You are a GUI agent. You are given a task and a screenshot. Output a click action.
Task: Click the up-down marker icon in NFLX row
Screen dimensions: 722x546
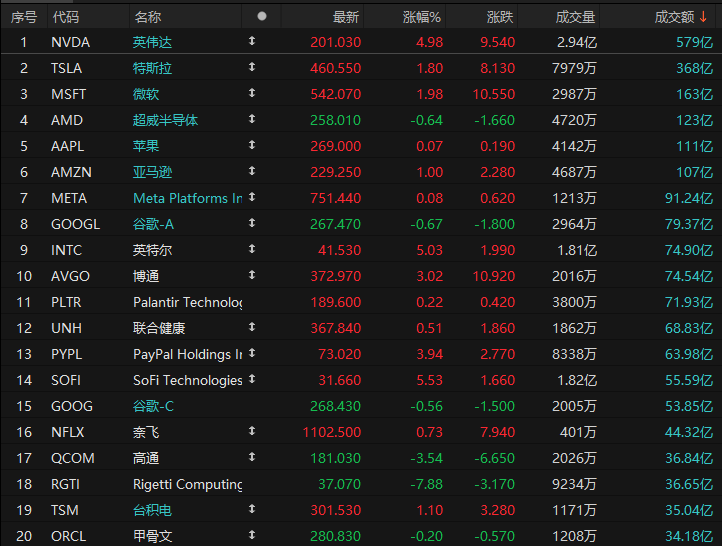tap(252, 431)
